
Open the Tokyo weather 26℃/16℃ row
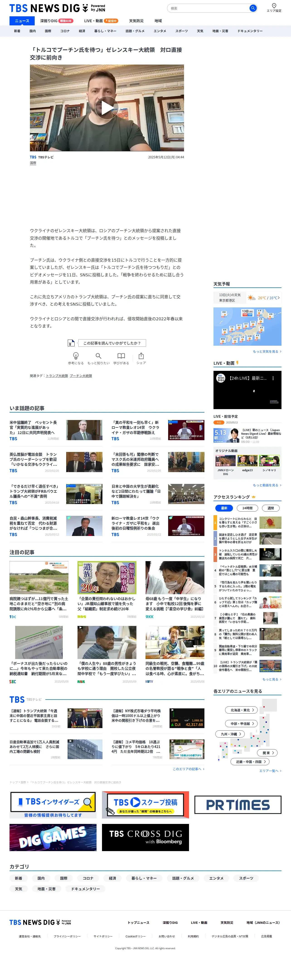[247, 297]
